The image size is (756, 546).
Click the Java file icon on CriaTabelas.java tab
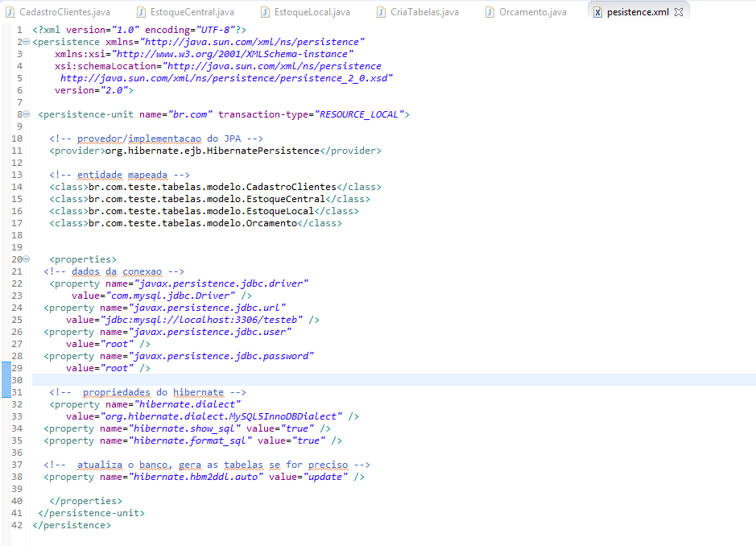point(381,12)
